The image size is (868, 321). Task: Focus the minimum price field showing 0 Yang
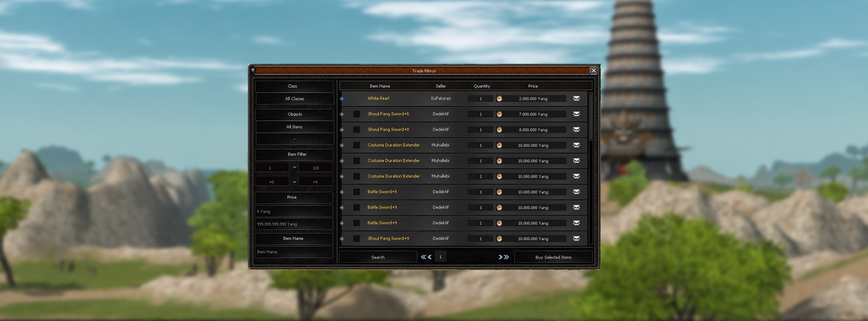pos(293,211)
